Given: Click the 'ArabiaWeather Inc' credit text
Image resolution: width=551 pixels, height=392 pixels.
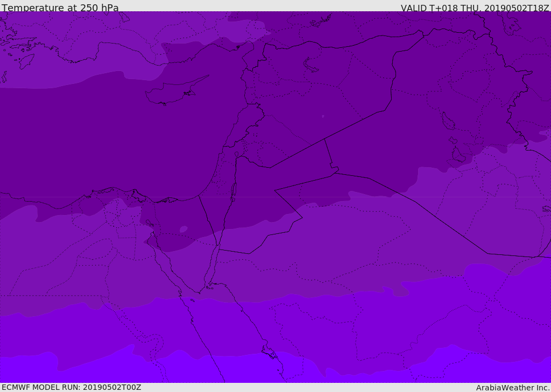Looking at the screenshot, I should (x=513, y=388).
